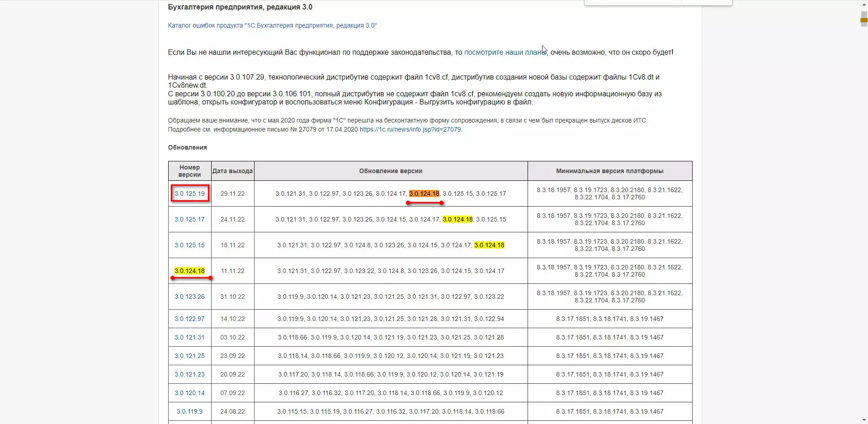Click the "Минимальная версия платформы" column header
The width and height of the screenshot is (868, 424).
[x=610, y=171]
